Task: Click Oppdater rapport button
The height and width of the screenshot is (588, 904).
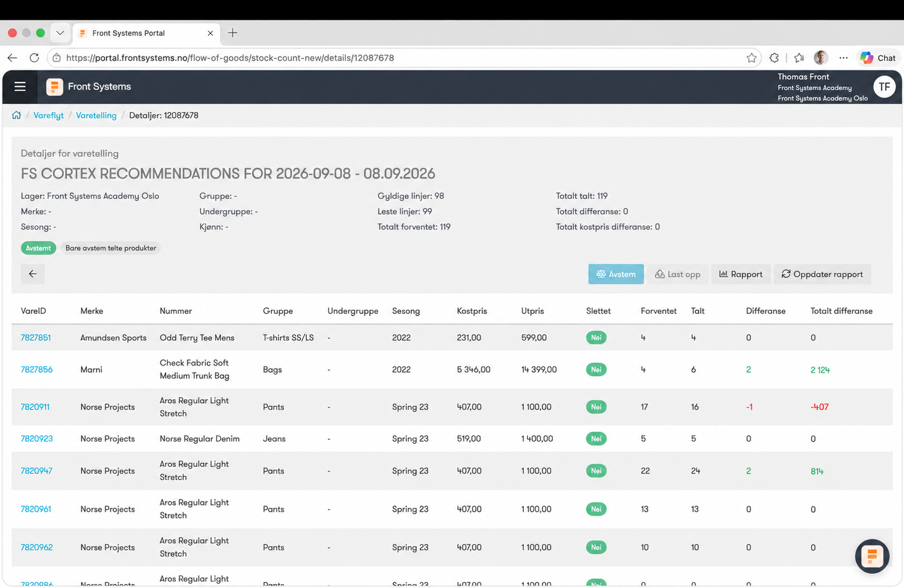Action: (822, 274)
